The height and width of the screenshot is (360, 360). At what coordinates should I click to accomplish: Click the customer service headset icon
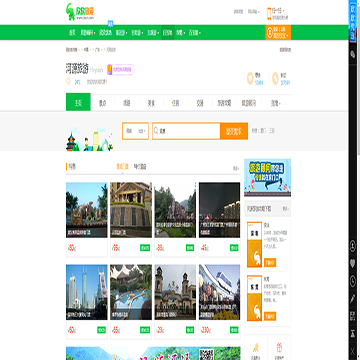269,32
